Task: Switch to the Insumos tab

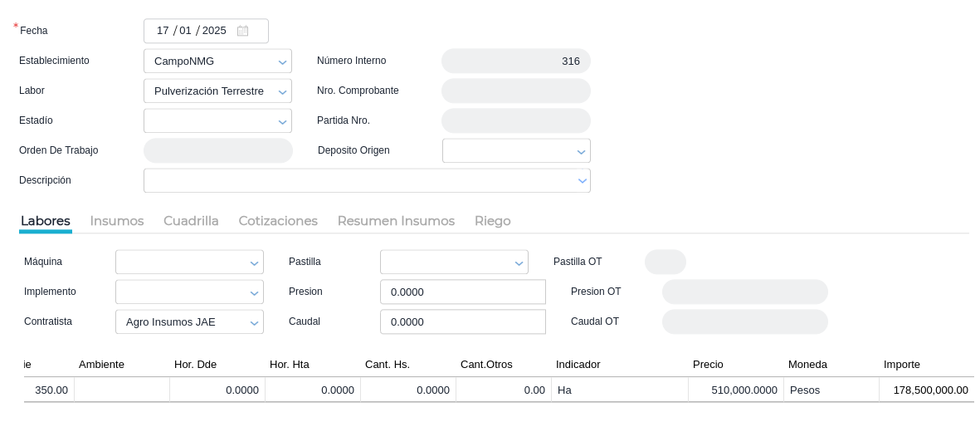Action: coord(117,221)
